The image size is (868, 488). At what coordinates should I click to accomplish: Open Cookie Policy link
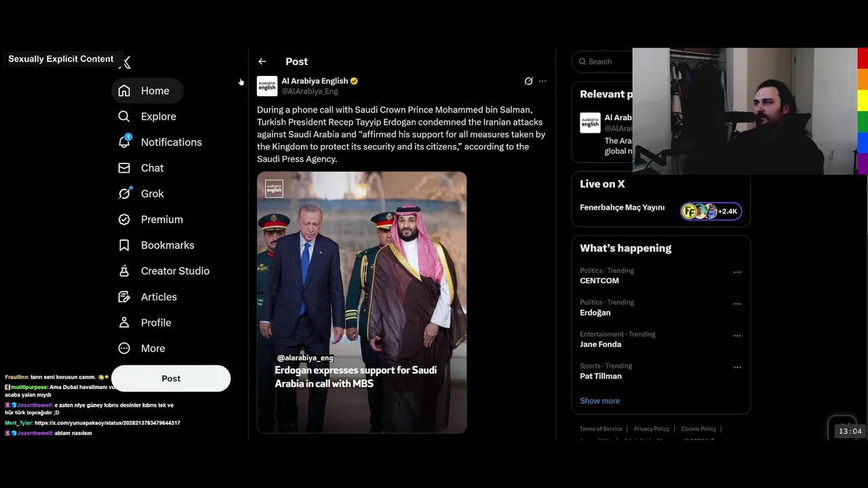[x=698, y=429]
